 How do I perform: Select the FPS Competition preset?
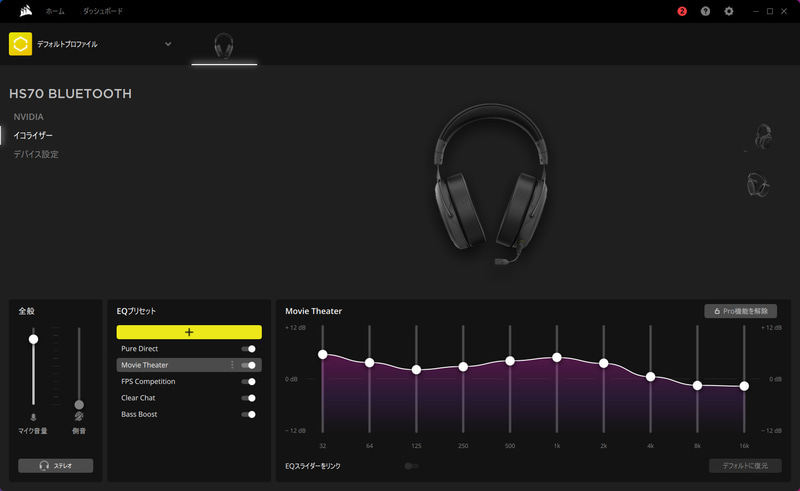click(148, 381)
